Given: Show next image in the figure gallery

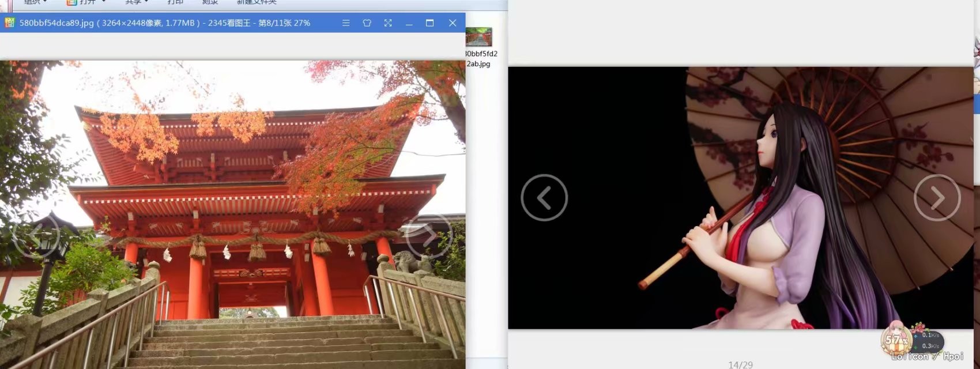Looking at the screenshot, I should click(x=937, y=198).
